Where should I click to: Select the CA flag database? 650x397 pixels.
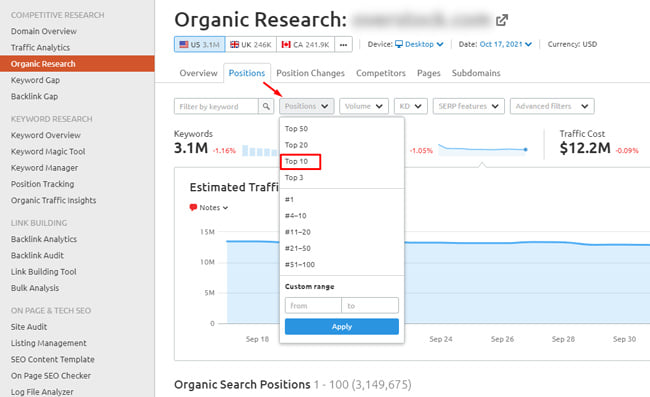coord(306,44)
